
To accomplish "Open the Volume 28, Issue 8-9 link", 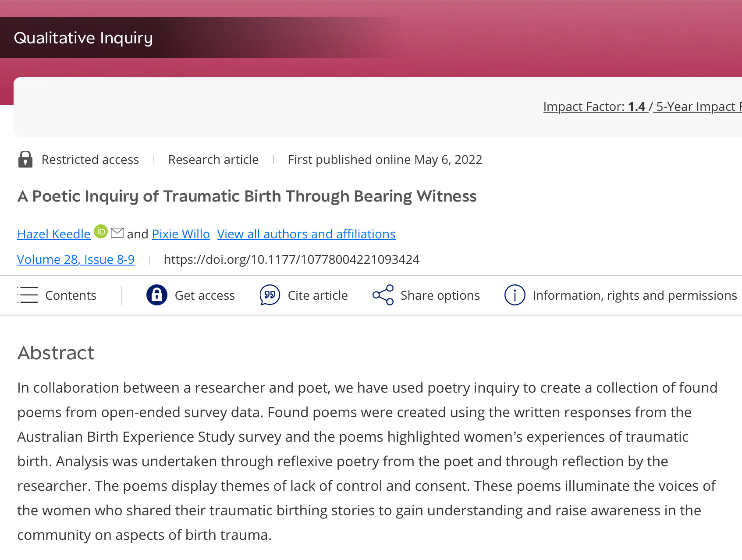I will coord(76,259).
